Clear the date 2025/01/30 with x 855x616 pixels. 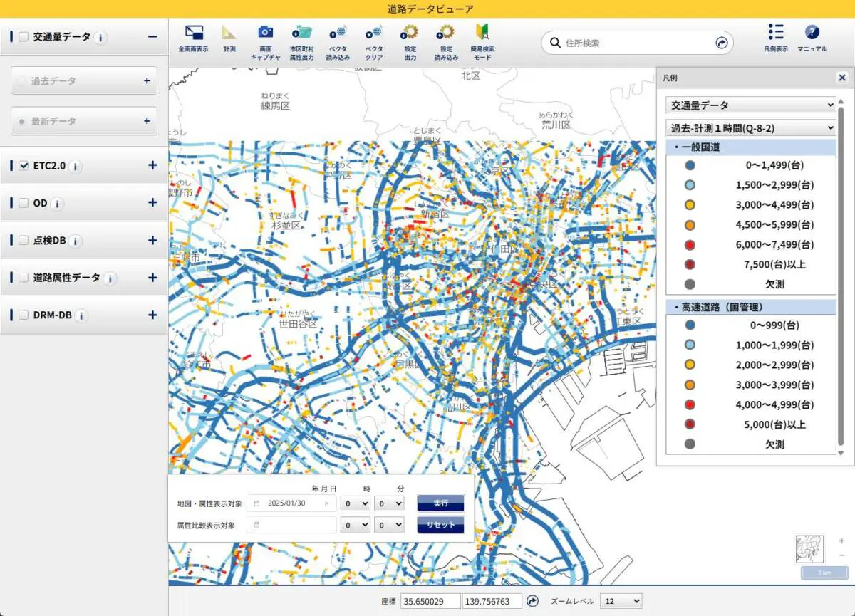(x=326, y=503)
